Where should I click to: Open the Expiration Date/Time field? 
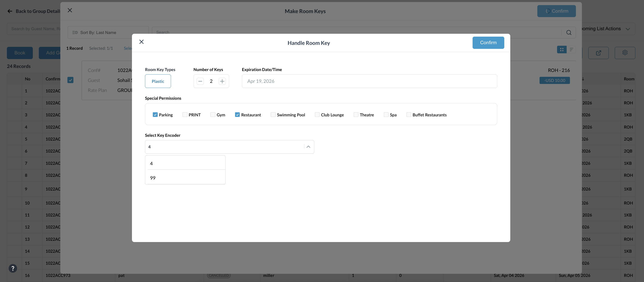click(x=369, y=81)
